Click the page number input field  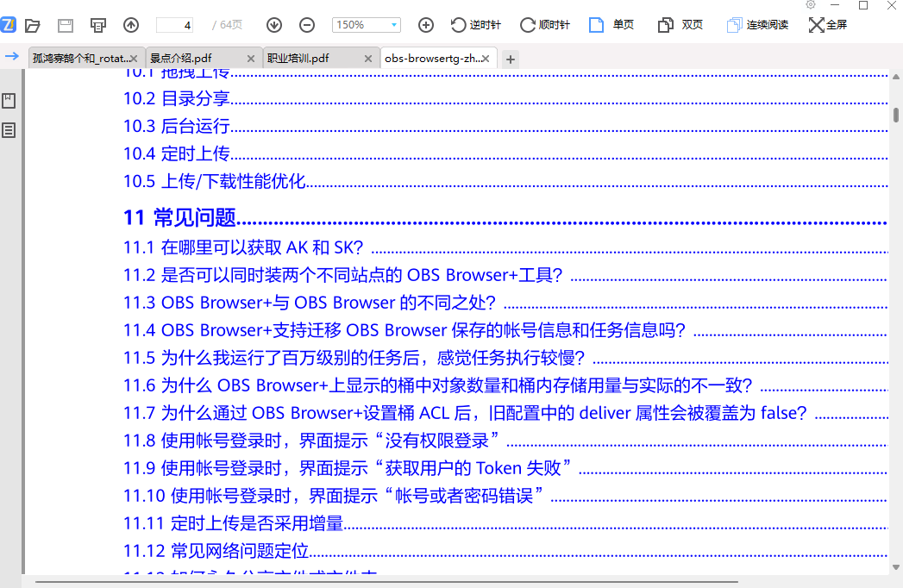tap(174, 25)
